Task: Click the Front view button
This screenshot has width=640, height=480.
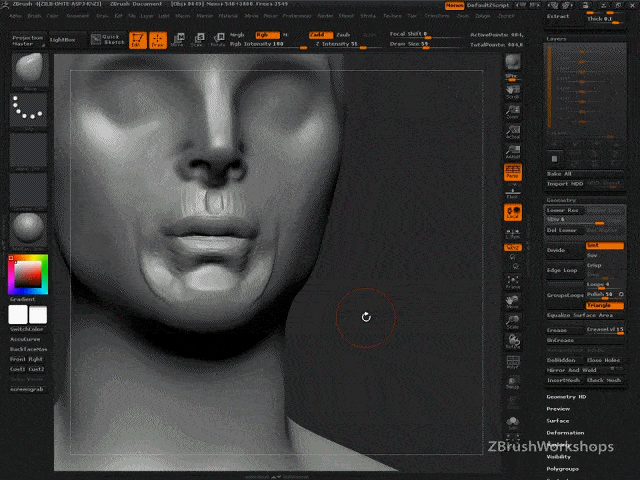Action: click(18, 359)
